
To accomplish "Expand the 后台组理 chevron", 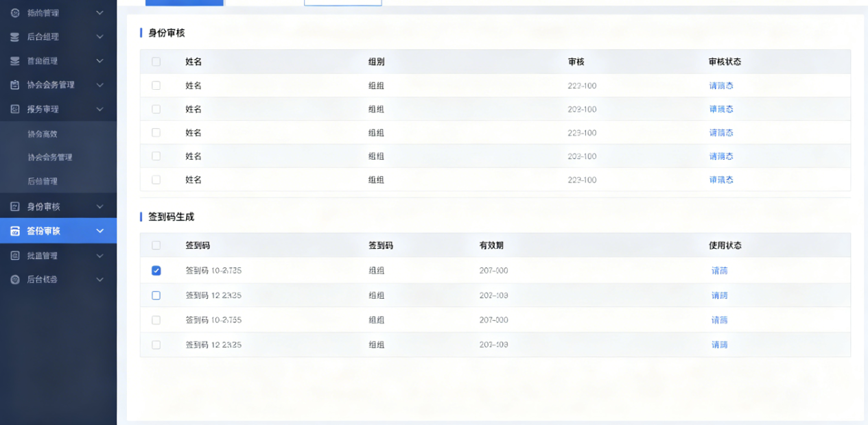I will 99,37.
